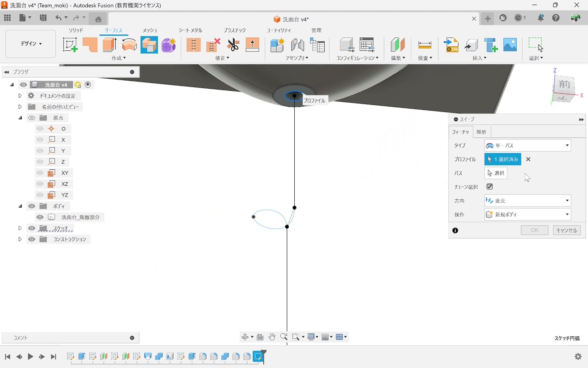Click the キャンセル button
588x368 pixels.
(x=567, y=230)
